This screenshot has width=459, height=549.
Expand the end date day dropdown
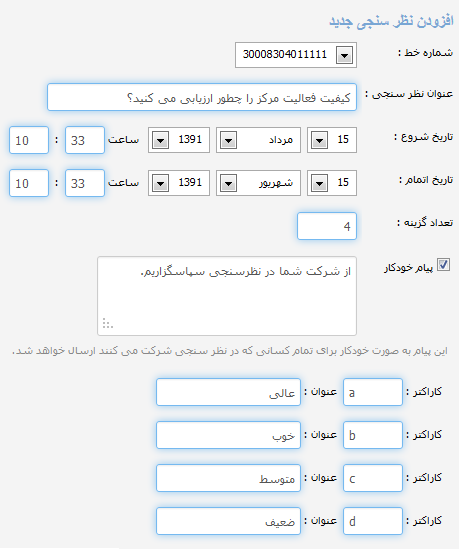[x=332, y=183]
